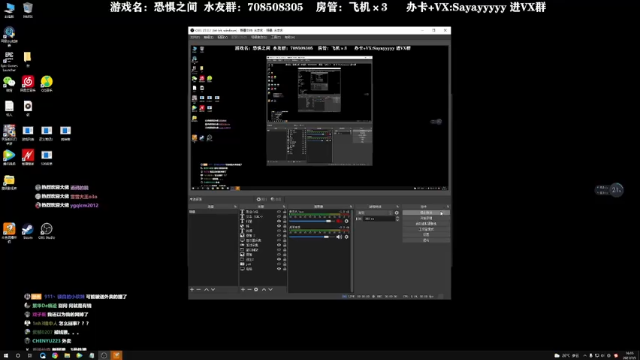Unmute the first mixer channel's red speaker icon

339,221
